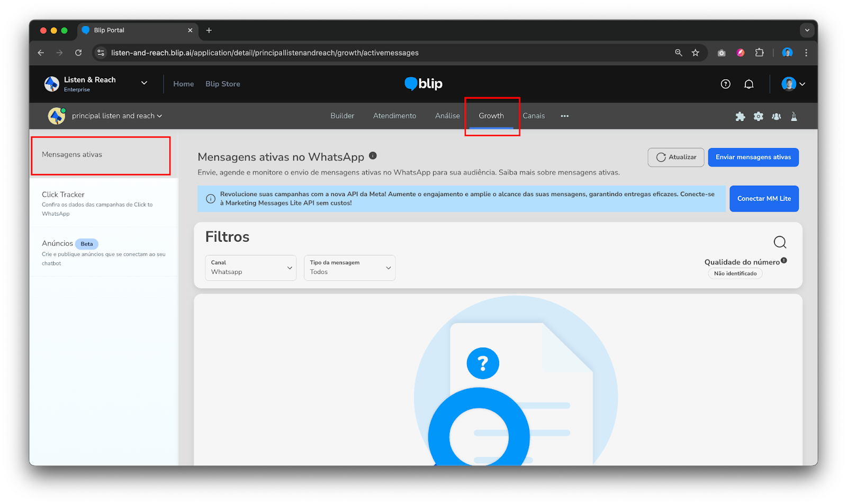Click the Enviar mensagens ativas button
The height and width of the screenshot is (504, 847).
(x=753, y=157)
